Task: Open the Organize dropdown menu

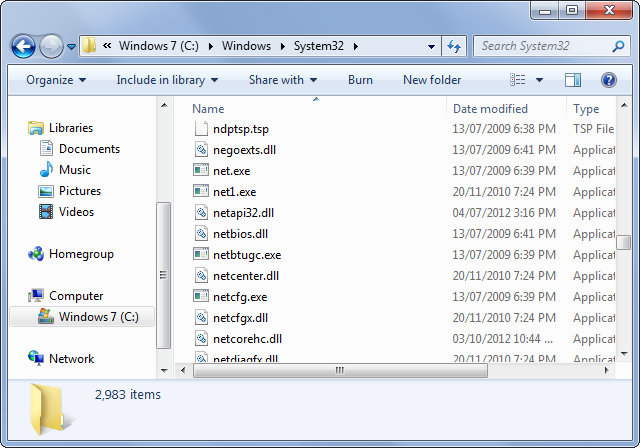Action: click(56, 80)
